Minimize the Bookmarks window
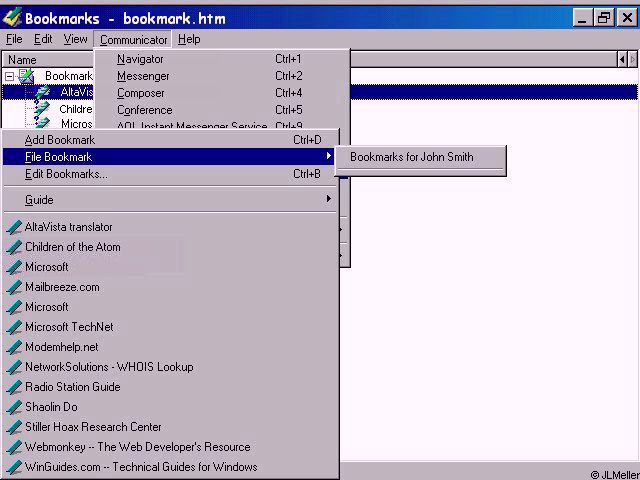Screen dimensions: 640x480 coord(582,18)
